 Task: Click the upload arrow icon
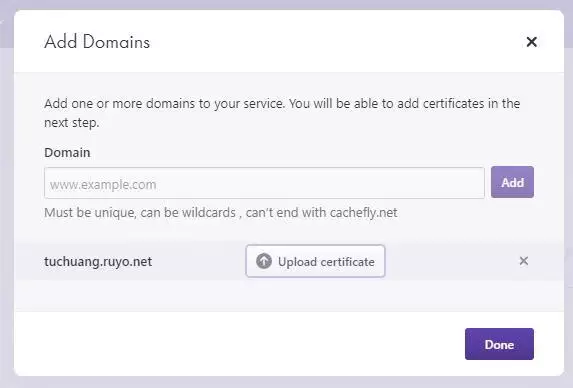[x=264, y=261]
